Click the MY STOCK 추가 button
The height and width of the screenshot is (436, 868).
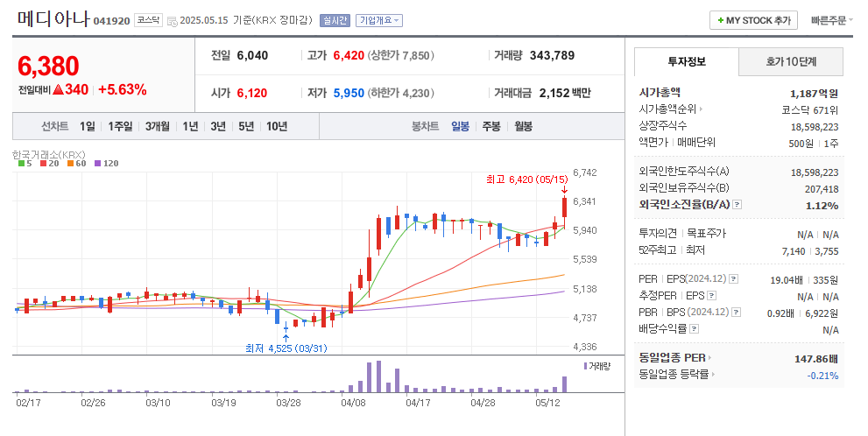point(753,20)
